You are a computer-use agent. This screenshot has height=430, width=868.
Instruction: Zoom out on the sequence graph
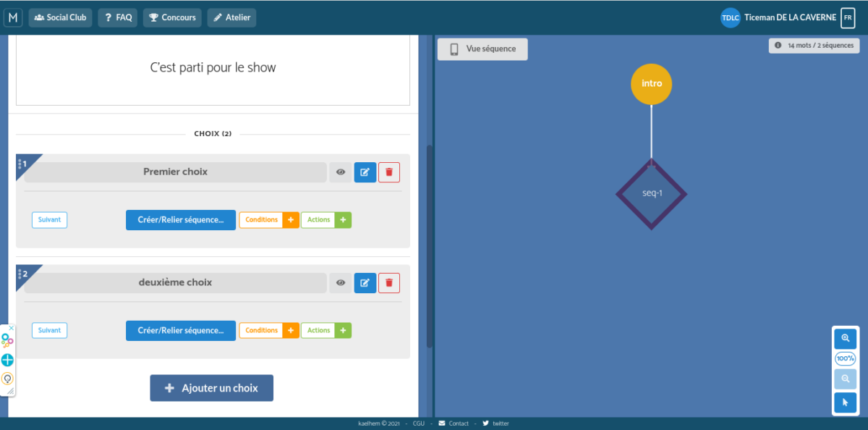point(845,379)
